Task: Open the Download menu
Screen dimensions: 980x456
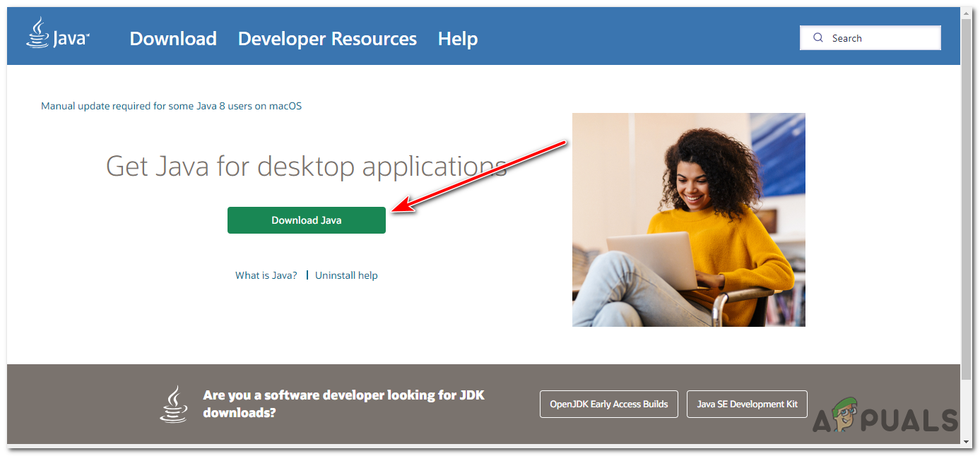Action: (x=172, y=39)
